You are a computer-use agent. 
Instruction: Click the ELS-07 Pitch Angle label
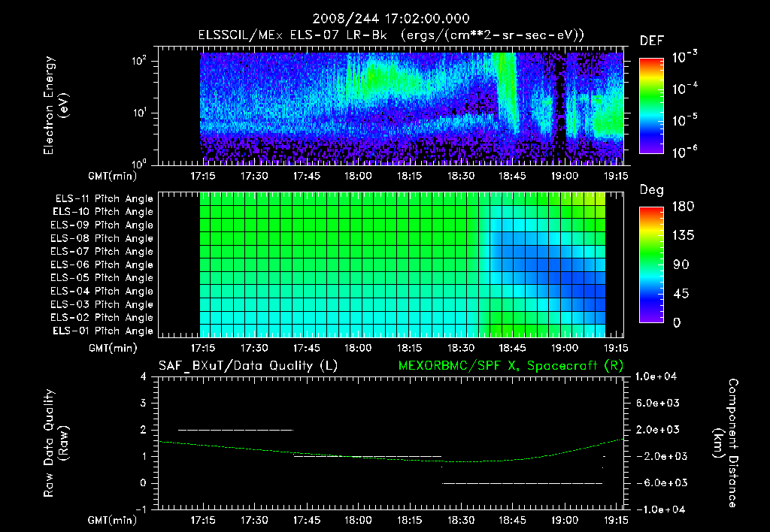tap(102, 252)
